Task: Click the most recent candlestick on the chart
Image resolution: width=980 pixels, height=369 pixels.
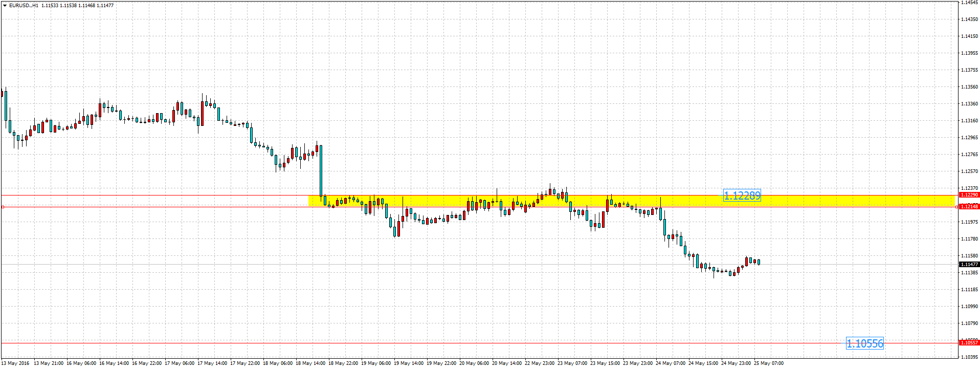Action: coord(759,262)
